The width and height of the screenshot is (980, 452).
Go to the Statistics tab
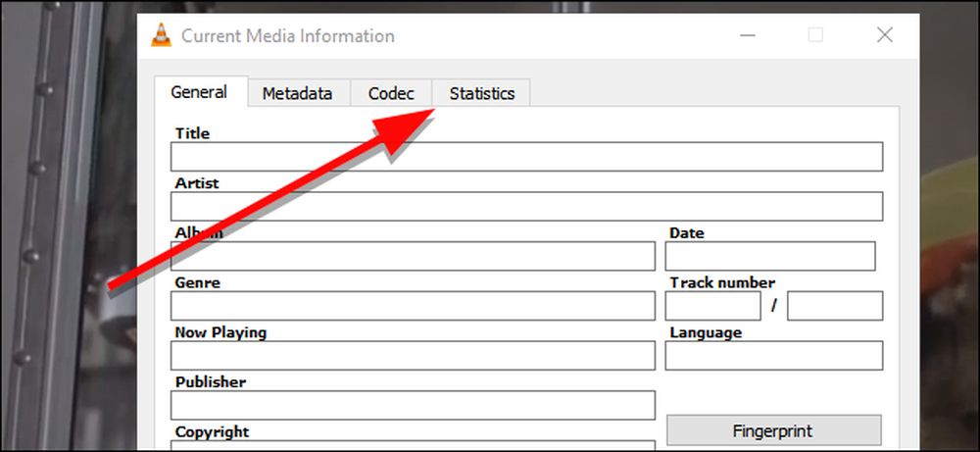pos(481,94)
